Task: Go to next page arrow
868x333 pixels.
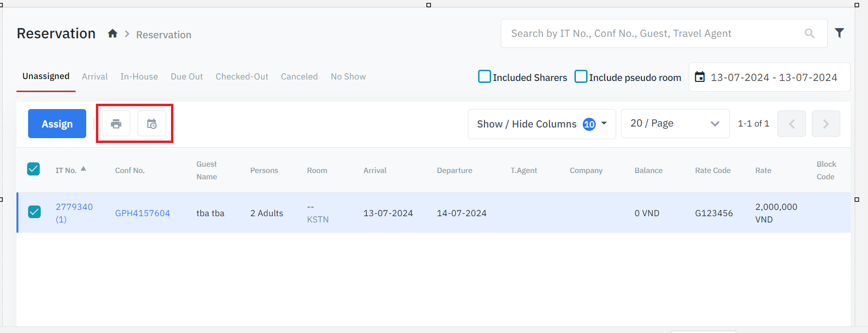Action: pyautogui.click(x=826, y=124)
